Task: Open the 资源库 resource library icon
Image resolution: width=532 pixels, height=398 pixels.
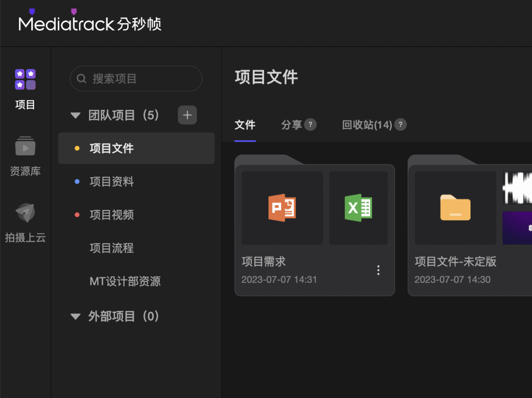Action: coord(25,146)
